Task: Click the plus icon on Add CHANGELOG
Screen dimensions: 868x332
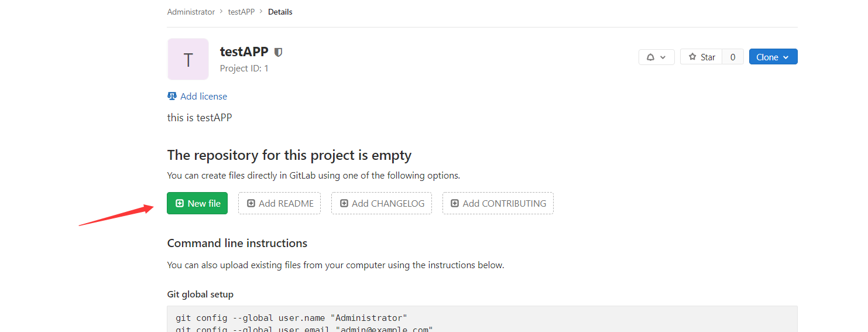Action: click(x=344, y=203)
